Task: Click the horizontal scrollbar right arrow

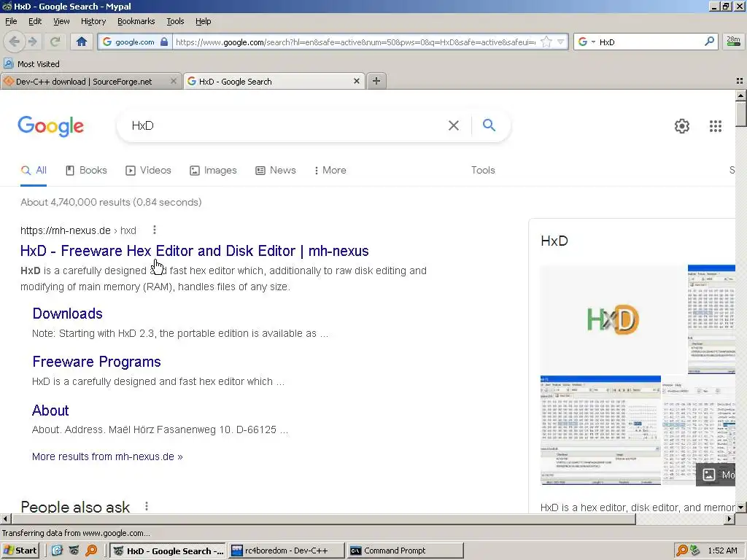Action: point(729,518)
